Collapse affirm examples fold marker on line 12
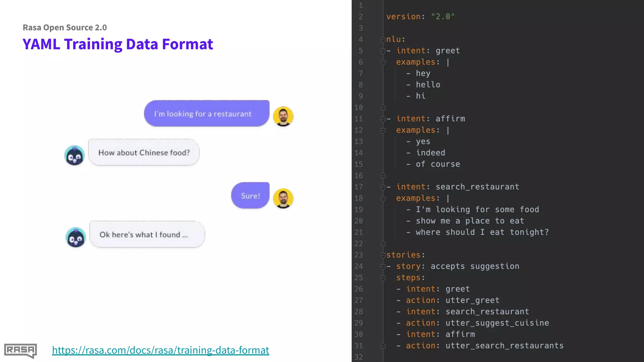644x362 pixels. 383,130
